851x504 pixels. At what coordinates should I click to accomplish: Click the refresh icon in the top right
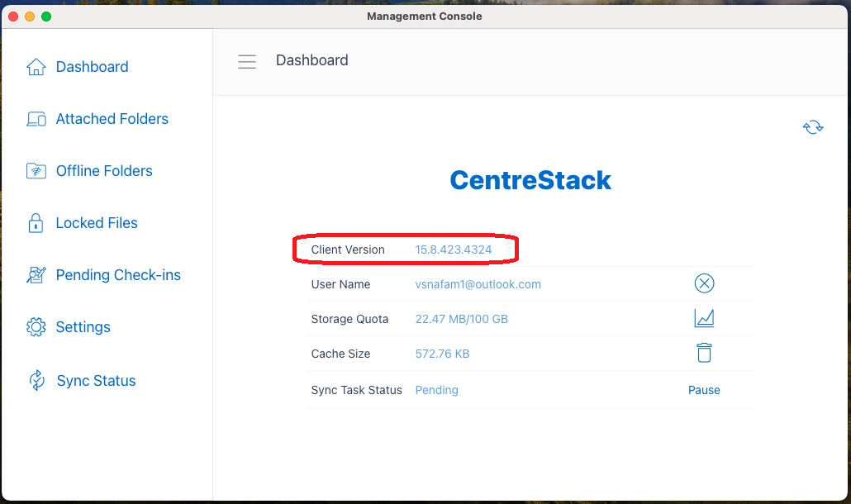point(813,127)
